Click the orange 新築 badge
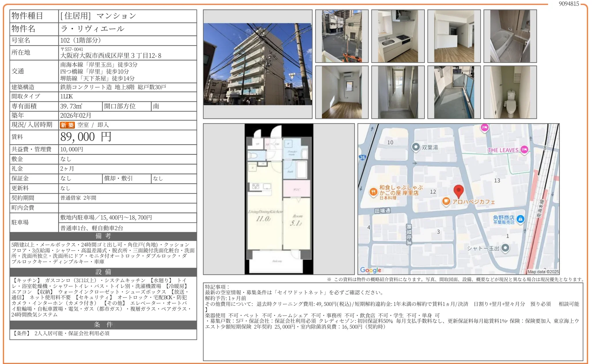 click(x=67, y=125)
